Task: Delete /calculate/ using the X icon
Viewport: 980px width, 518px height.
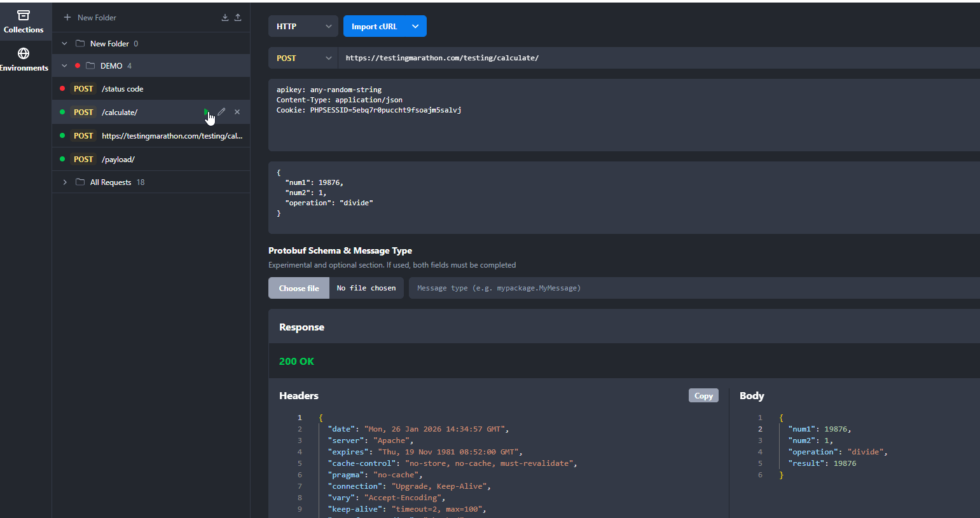Action: tap(237, 111)
